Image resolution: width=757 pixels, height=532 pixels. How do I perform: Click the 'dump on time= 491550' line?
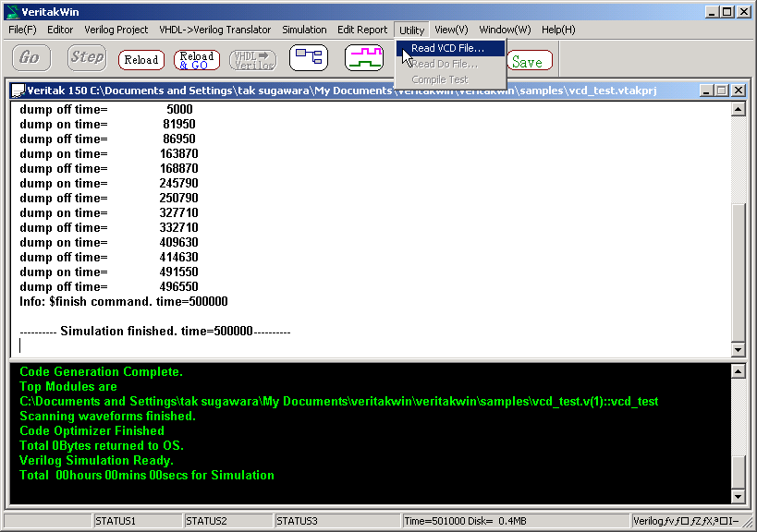109,272
